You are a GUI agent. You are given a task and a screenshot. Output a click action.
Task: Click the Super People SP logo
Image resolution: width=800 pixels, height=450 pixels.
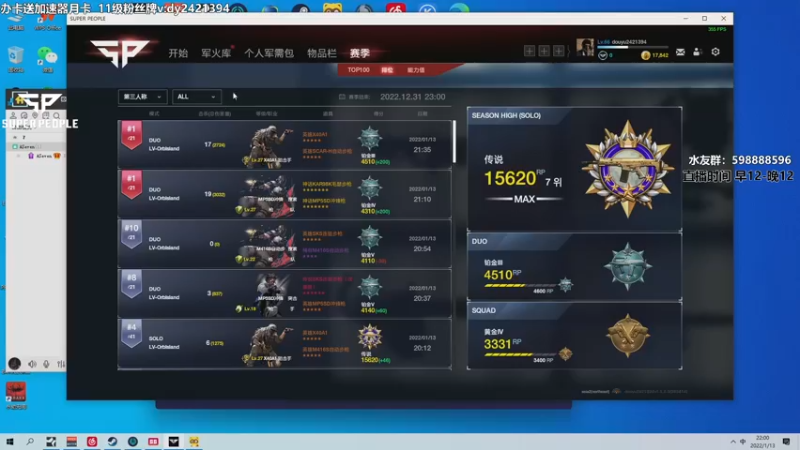(x=120, y=53)
